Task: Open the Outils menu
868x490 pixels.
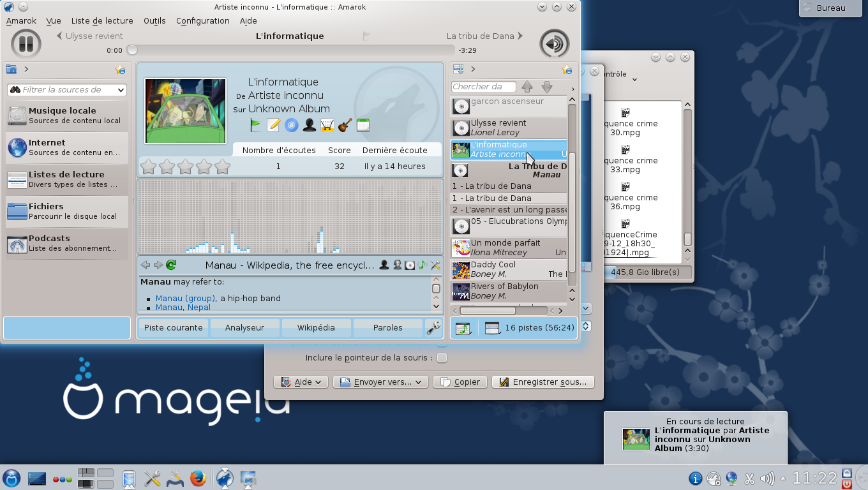Action: (x=154, y=21)
